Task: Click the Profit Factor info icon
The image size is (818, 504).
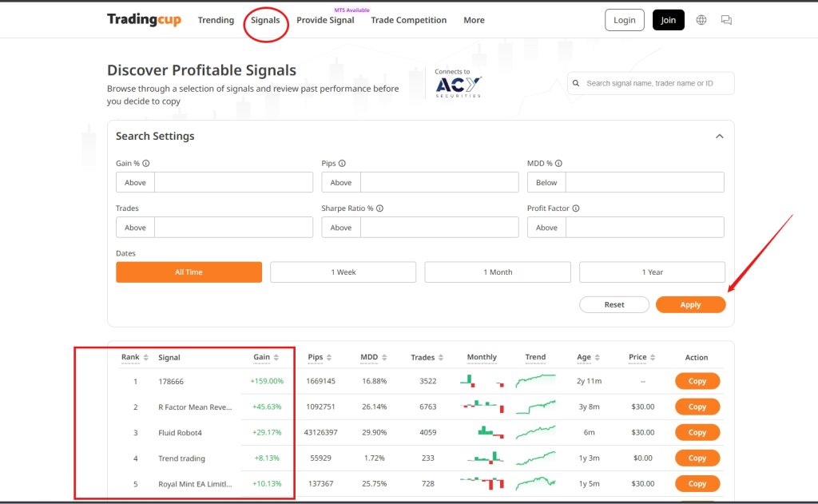Action: (x=576, y=208)
